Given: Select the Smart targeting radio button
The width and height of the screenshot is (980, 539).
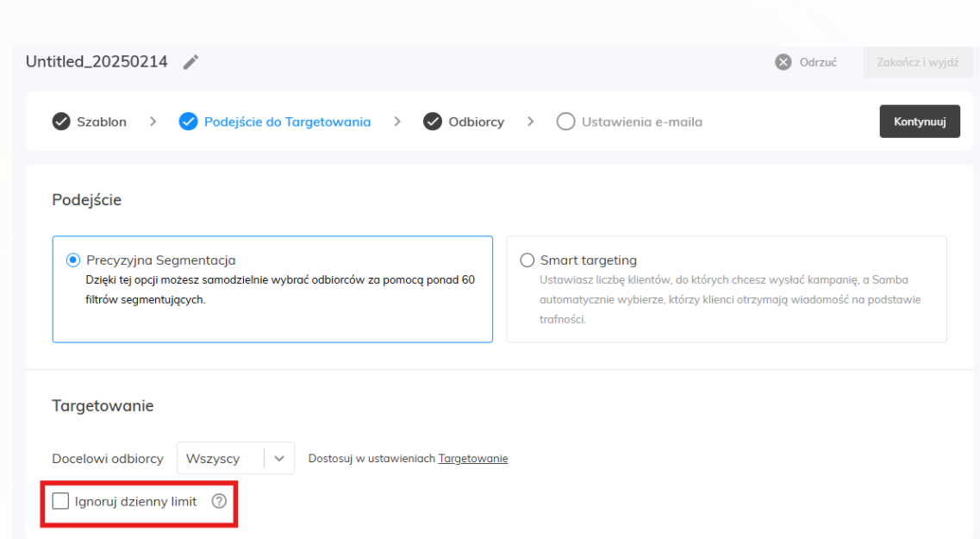Looking at the screenshot, I should [527, 260].
